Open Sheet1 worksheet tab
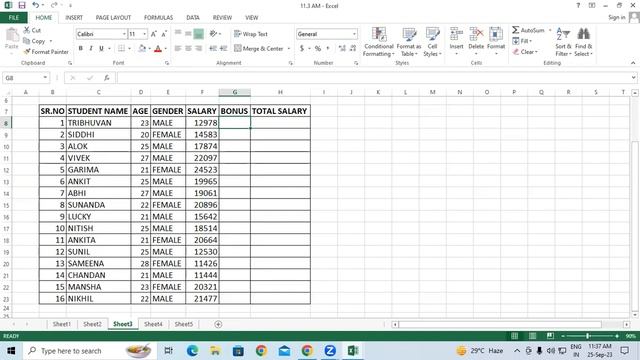 pos(62,324)
